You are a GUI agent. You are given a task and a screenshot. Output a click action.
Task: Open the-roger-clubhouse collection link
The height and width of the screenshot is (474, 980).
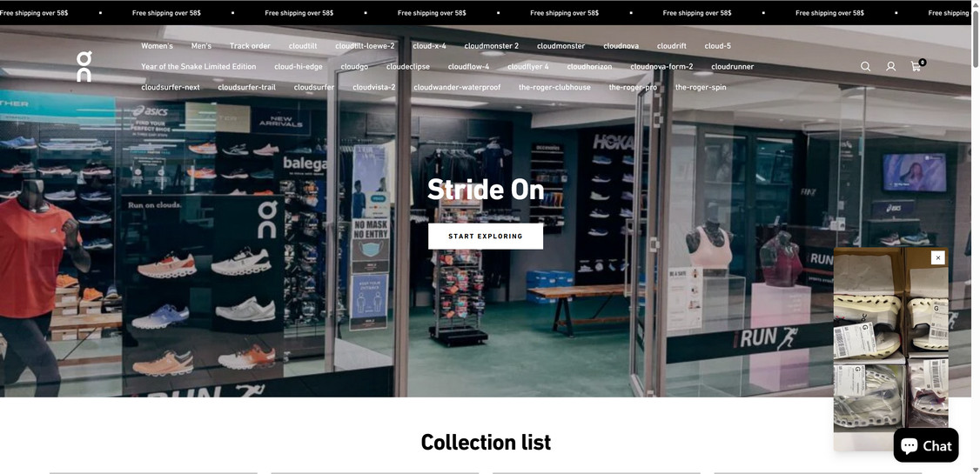click(554, 87)
